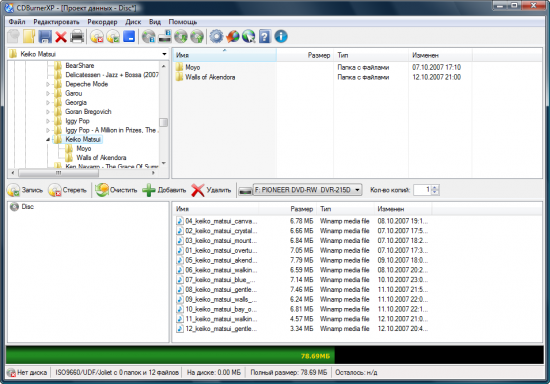Open settings via the gear icon
This screenshot has width=550, height=384.
(216, 36)
